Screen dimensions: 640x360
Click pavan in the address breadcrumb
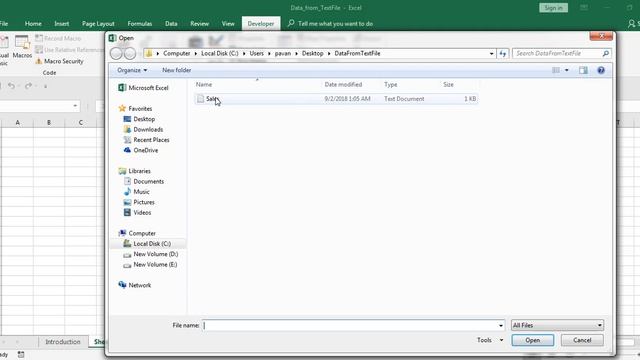[283, 53]
